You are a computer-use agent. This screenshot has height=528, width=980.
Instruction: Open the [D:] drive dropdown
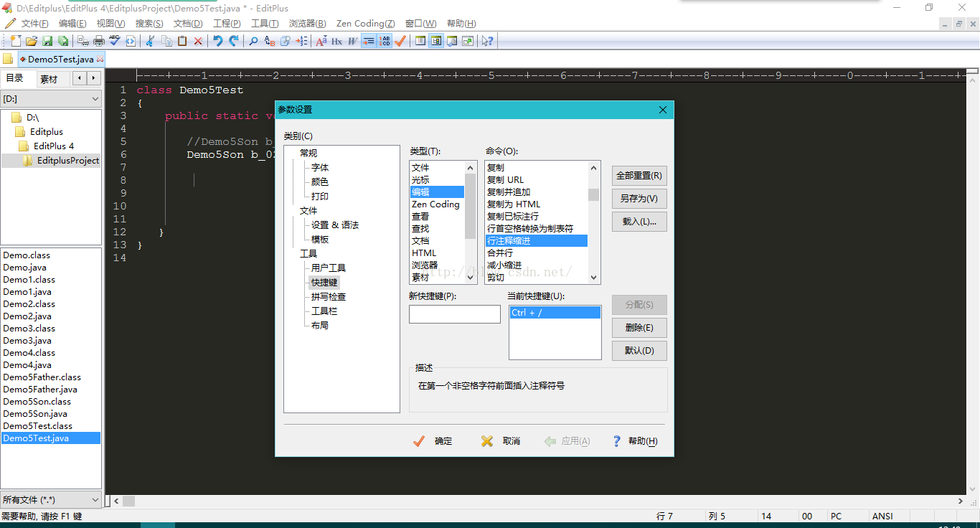pyautogui.click(x=51, y=98)
